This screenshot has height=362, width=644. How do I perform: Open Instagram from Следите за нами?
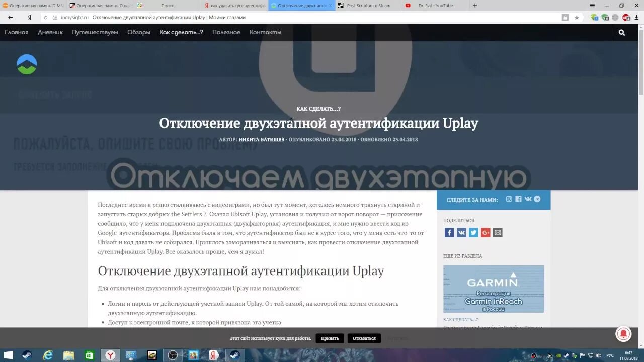coord(509,199)
